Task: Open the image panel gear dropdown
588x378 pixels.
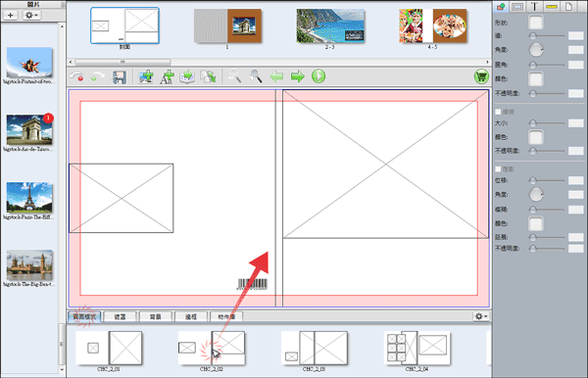Action: pyautogui.click(x=31, y=16)
